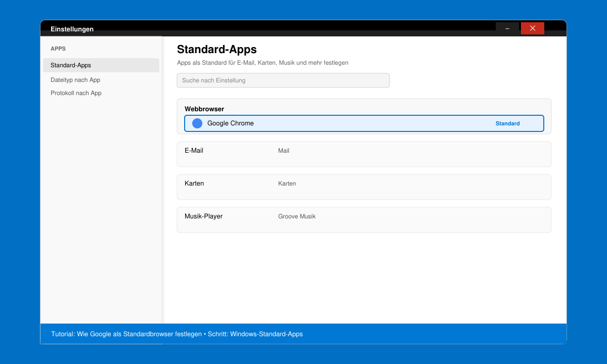Open the Karten default app row

coord(364,187)
